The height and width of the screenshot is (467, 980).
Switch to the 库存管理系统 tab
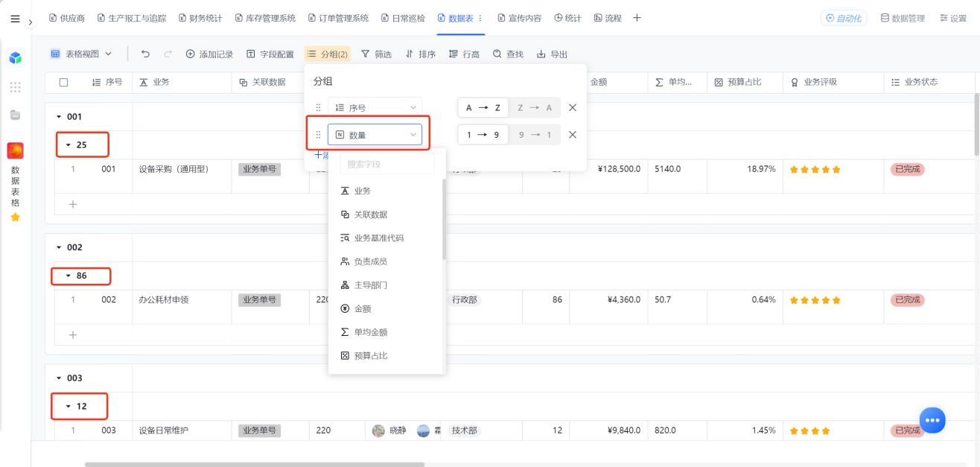264,18
